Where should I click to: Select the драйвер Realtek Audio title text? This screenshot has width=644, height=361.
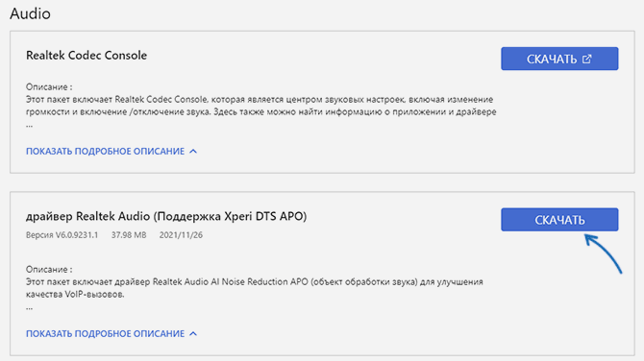click(166, 216)
